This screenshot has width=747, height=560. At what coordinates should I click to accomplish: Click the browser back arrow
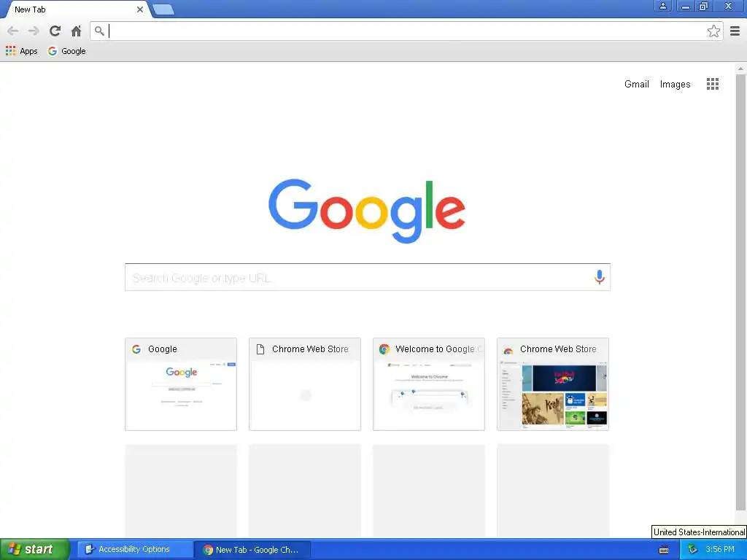pos(13,31)
